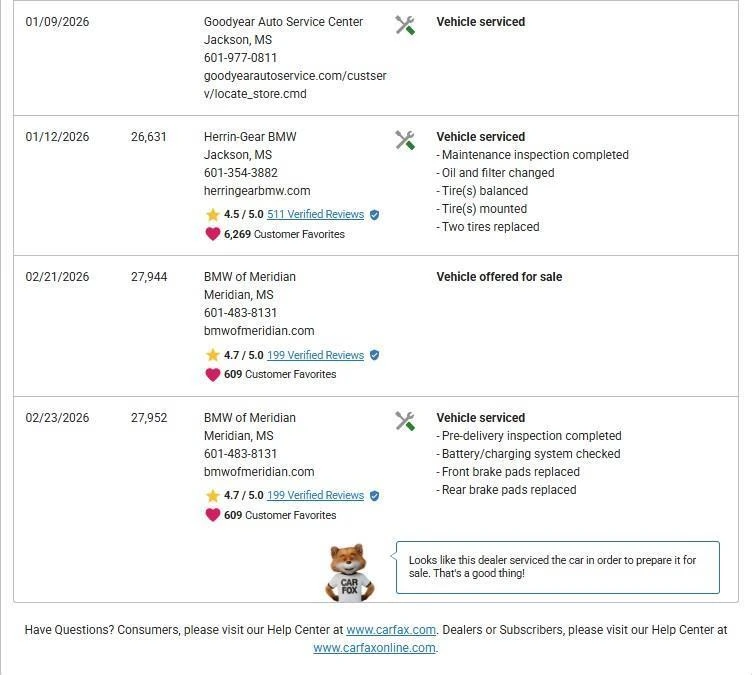Visit the www.carfaxonline.com link
Viewport: 752px width, 675px height.
374,648
